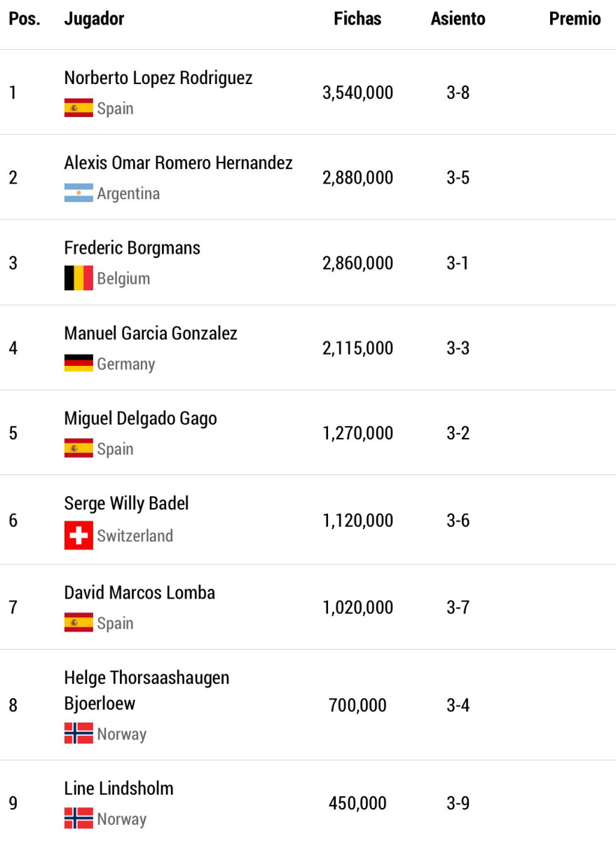Click Spain flag under Miguel Delgado Gago
The width and height of the screenshot is (616, 841).
click(78, 449)
